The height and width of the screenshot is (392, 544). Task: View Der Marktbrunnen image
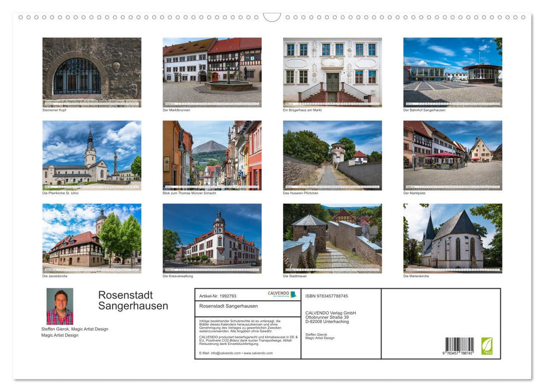(212, 72)
